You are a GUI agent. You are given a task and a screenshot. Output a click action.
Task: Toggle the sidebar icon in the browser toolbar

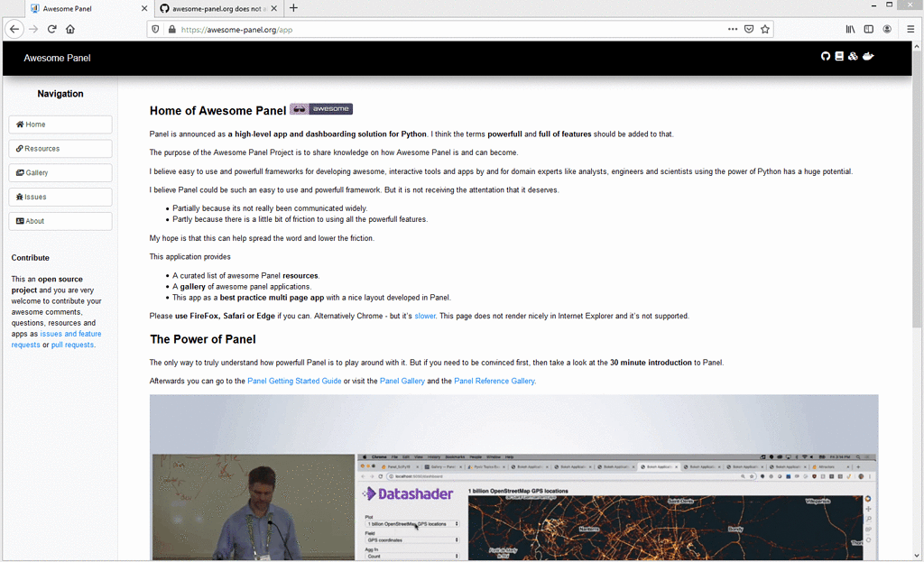[868, 29]
